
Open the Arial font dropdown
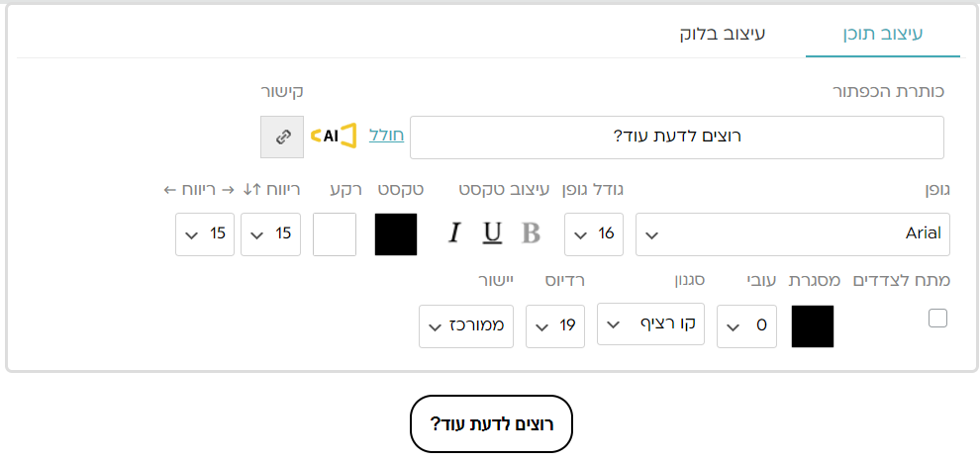[x=792, y=234]
